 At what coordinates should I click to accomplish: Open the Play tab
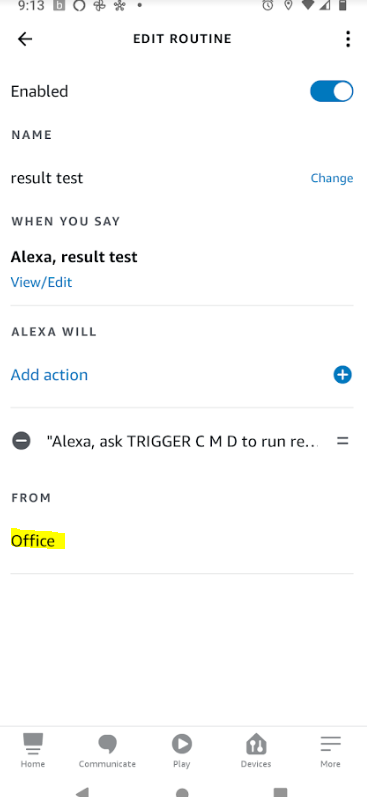[181, 750]
